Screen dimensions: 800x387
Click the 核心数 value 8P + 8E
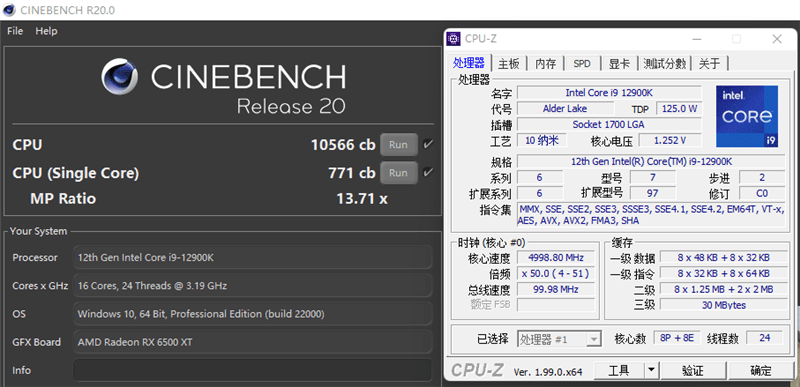[x=677, y=338]
